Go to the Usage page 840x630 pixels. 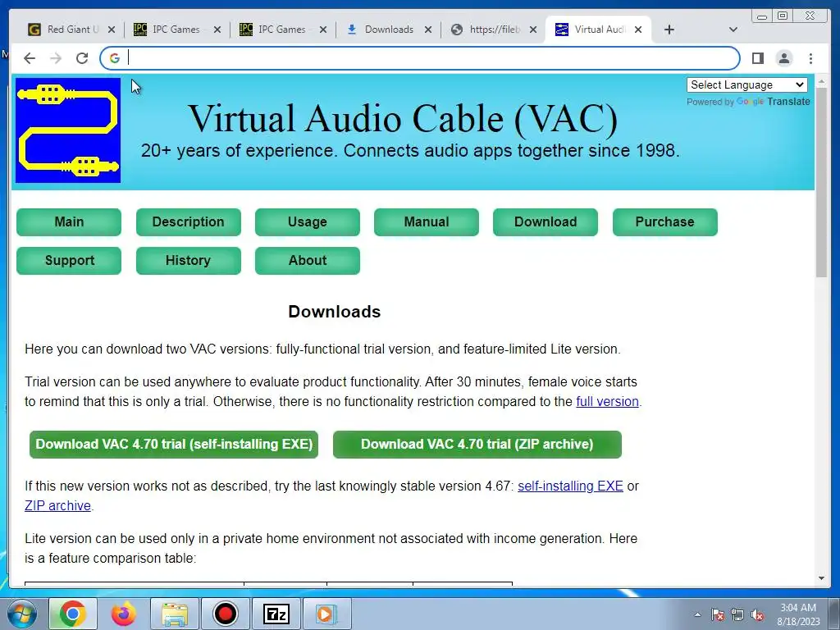coord(308,221)
